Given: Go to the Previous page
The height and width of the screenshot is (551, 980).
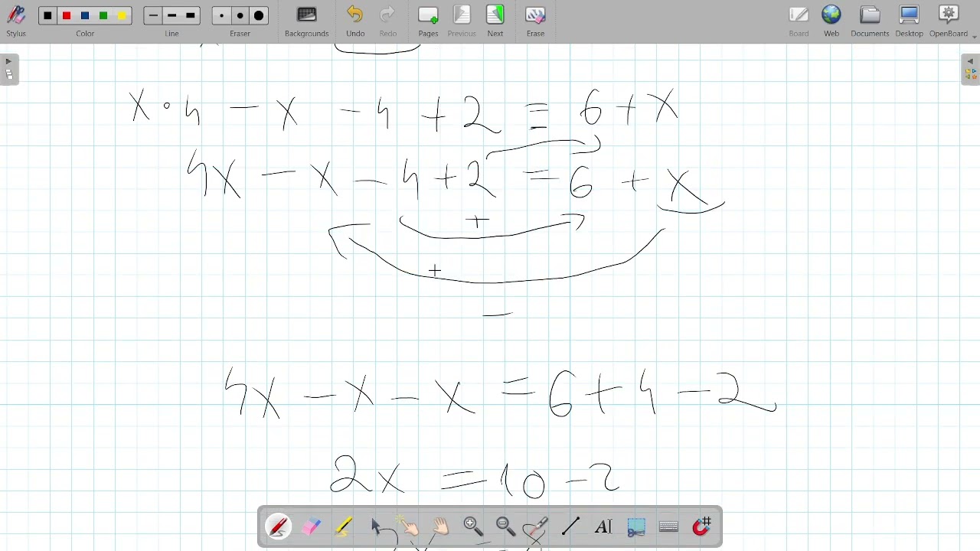Looking at the screenshot, I should [x=462, y=21].
